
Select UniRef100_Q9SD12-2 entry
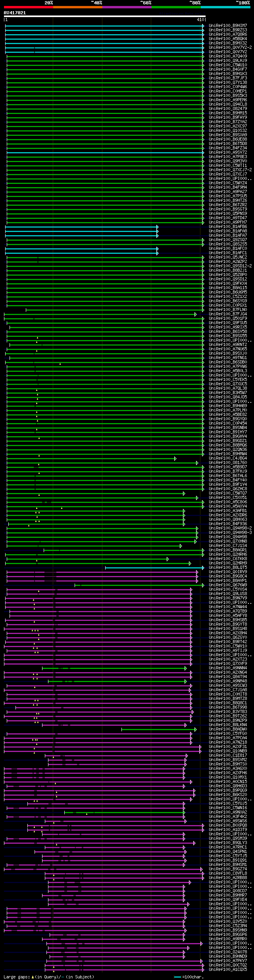[x=230, y=266]
